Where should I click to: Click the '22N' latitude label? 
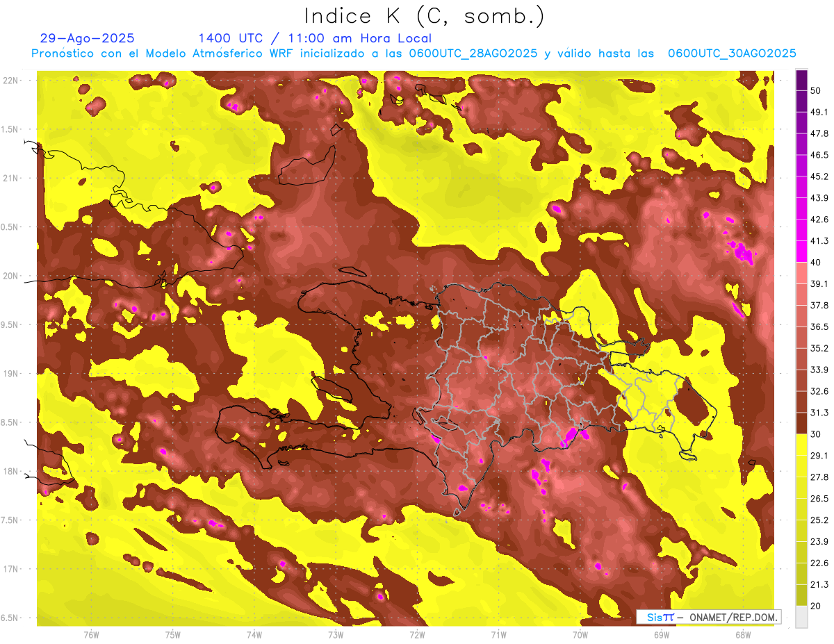tap(11, 80)
